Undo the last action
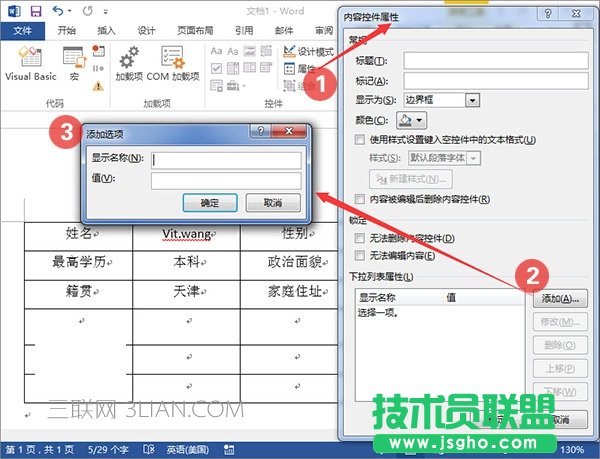600x459 pixels. tap(58, 11)
